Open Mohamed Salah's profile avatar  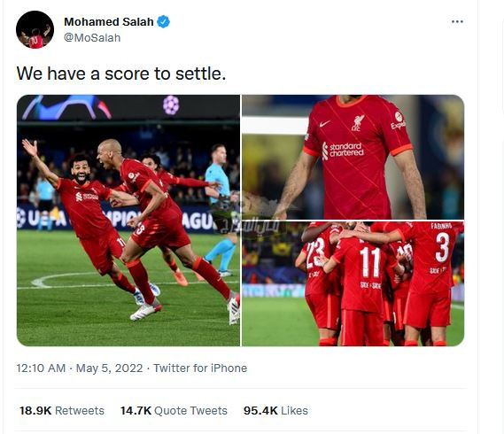(35, 29)
